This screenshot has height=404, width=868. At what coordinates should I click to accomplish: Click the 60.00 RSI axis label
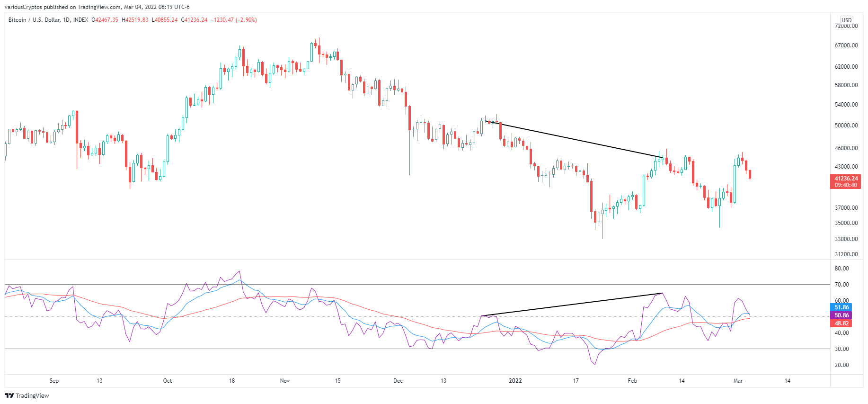[841, 301]
